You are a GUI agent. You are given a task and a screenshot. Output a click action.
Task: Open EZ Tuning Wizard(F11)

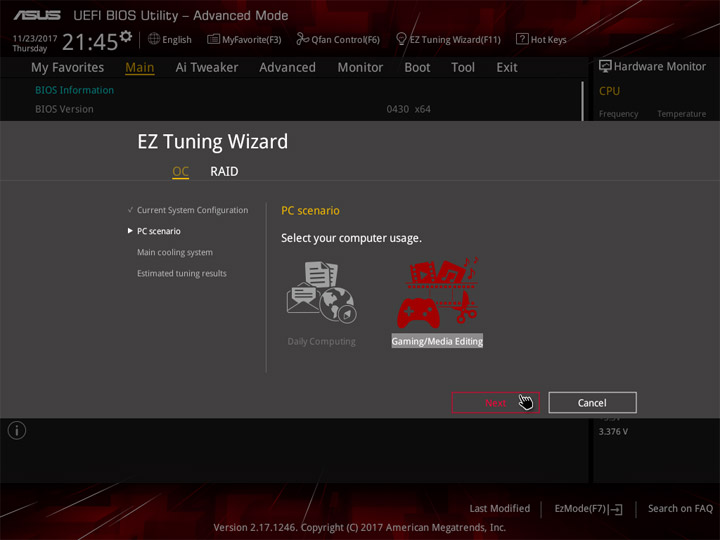click(x=449, y=39)
